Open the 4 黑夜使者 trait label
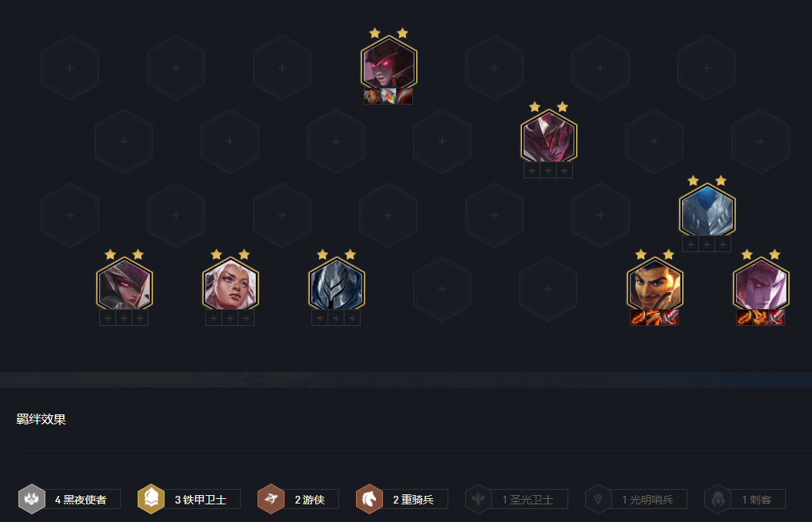This screenshot has height=522, width=812. pyautogui.click(x=82, y=499)
